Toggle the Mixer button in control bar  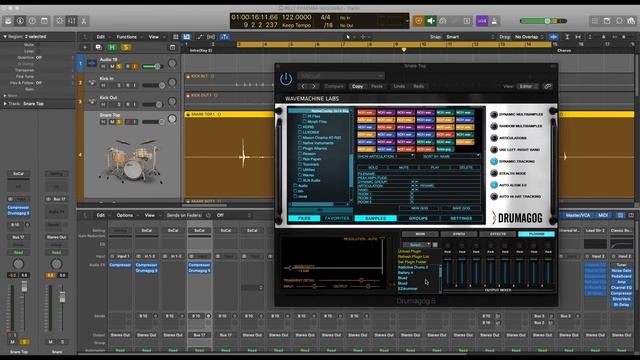pyautogui.click(x=71, y=21)
